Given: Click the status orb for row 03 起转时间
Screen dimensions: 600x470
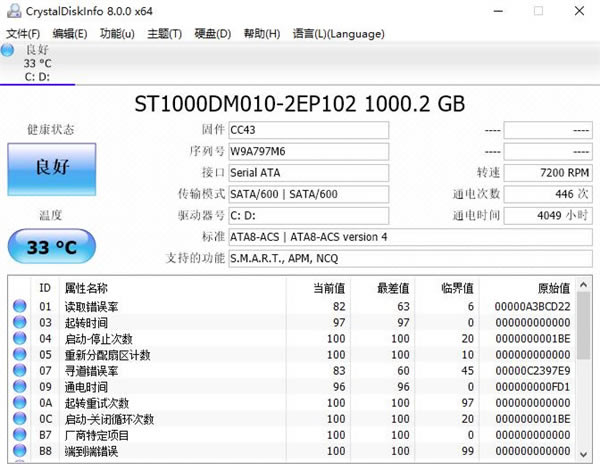Looking at the screenshot, I should coord(20,322).
